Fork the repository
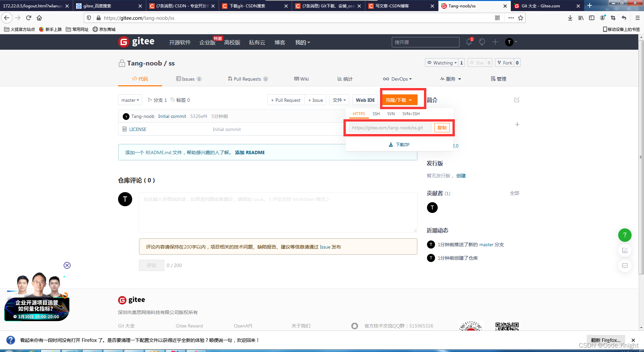The image size is (644, 352). pos(505,63)
